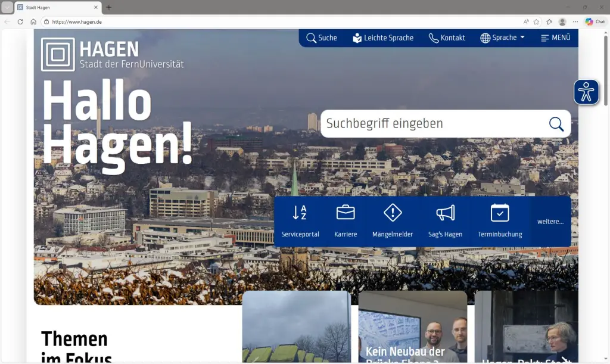The height and width of the screenshot is (364, 610).
Task: Switch to Leichte Sprache
Action: [384, 38]
